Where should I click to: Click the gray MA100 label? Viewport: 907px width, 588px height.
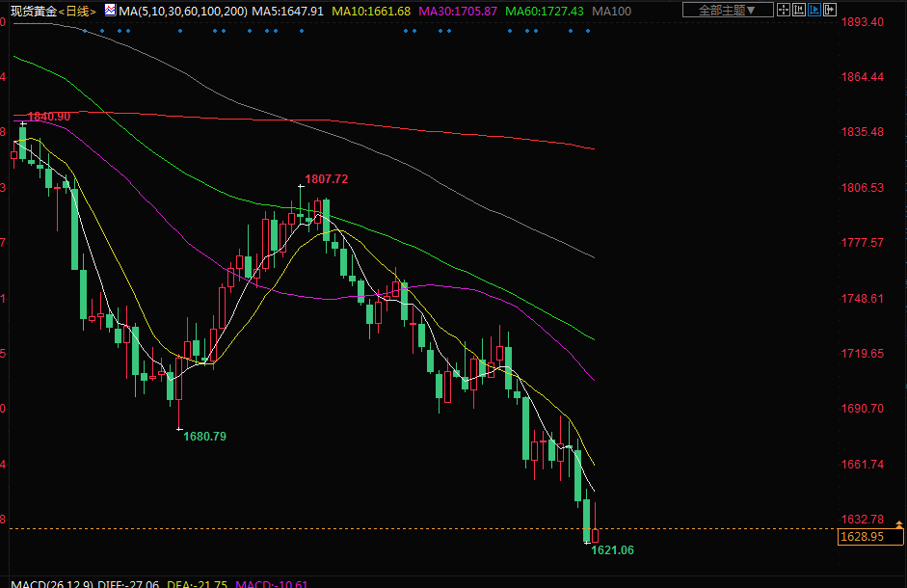(x=612, y=11)
